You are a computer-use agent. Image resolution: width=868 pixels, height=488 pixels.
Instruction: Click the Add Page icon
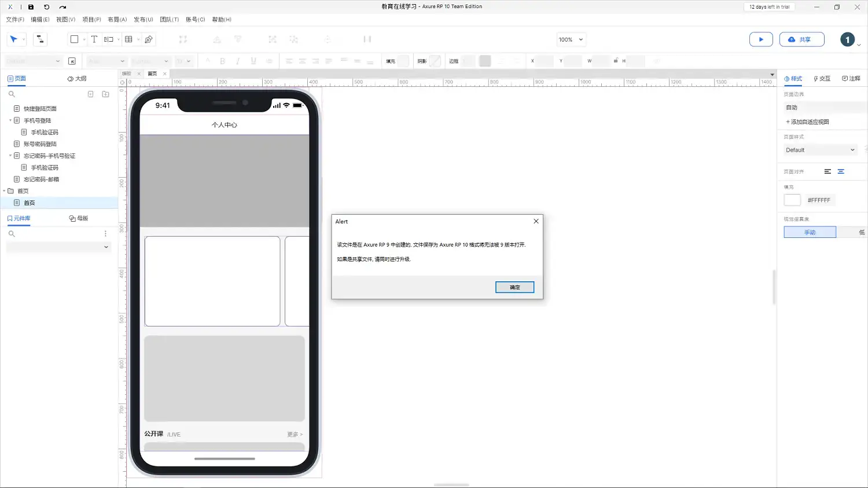point(90,94)
